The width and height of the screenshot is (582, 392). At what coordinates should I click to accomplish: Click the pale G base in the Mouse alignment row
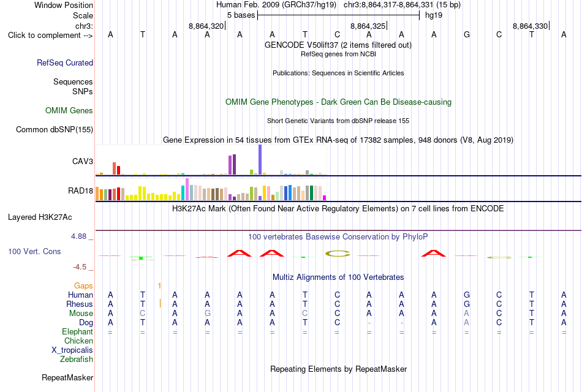pyautogui.click(x=208, y=314)
